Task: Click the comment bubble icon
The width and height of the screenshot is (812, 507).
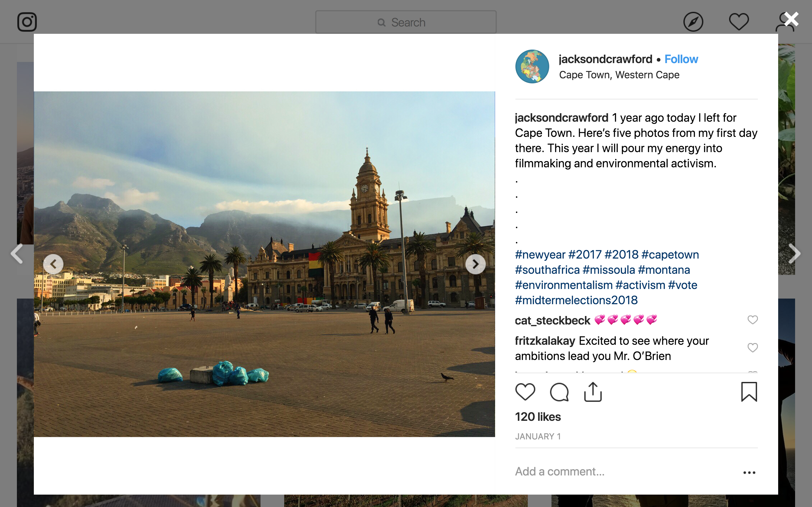Action: (559, 392)
